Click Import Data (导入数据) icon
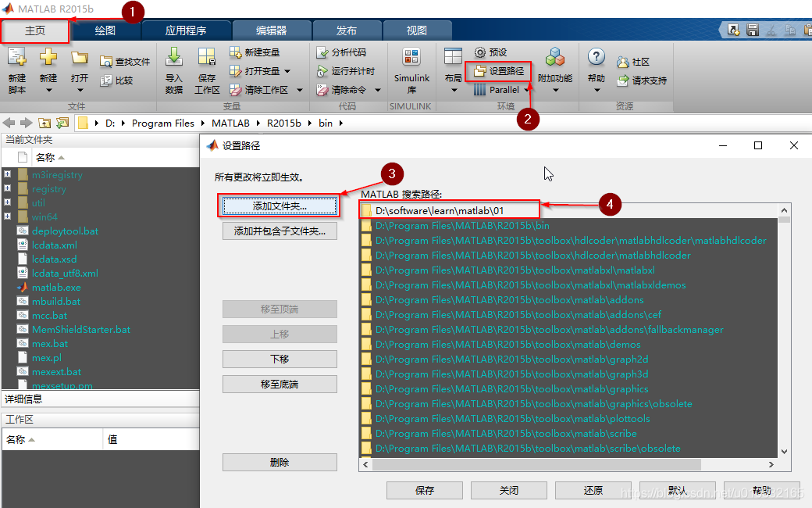 (x=174, y=56)
